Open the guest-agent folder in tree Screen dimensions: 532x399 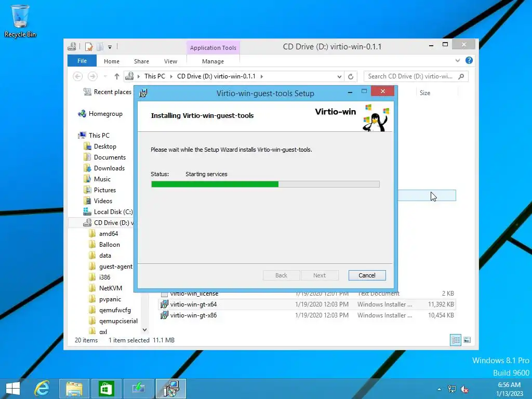111,267
